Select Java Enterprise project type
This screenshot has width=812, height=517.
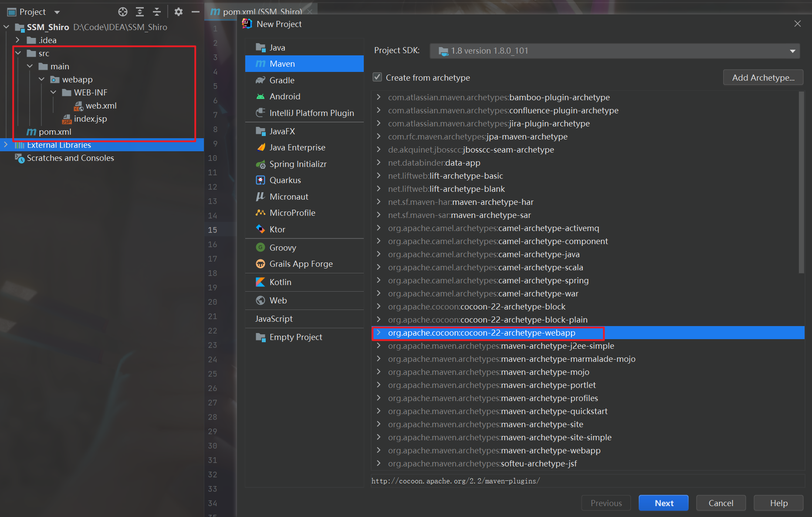(x=304, y=147)
